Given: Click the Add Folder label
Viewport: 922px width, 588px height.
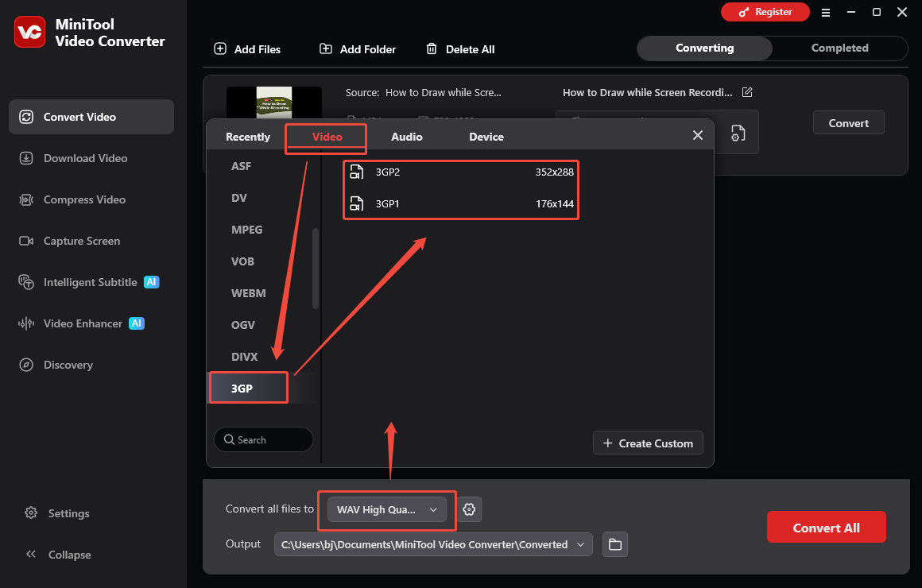Looking at the screenshot, I should [367, 49].
